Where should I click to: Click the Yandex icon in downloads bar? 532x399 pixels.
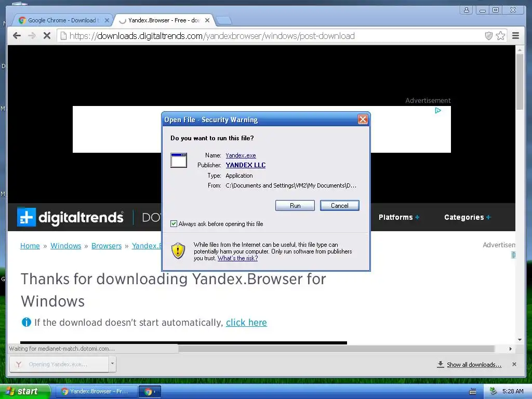19,364
